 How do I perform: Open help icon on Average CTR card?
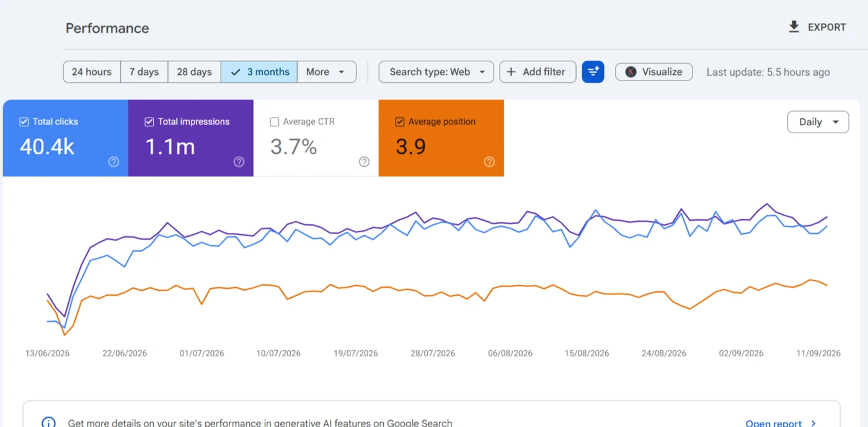point(364,162)
